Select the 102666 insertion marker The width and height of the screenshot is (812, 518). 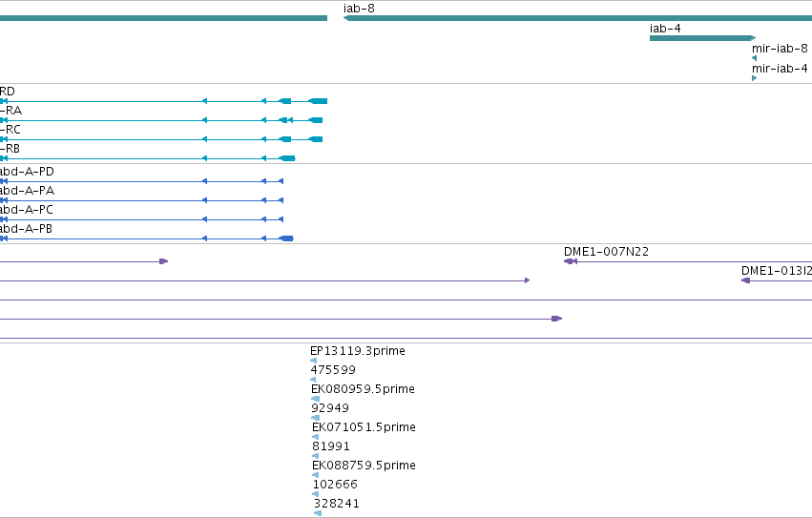(x=316, y=495)
